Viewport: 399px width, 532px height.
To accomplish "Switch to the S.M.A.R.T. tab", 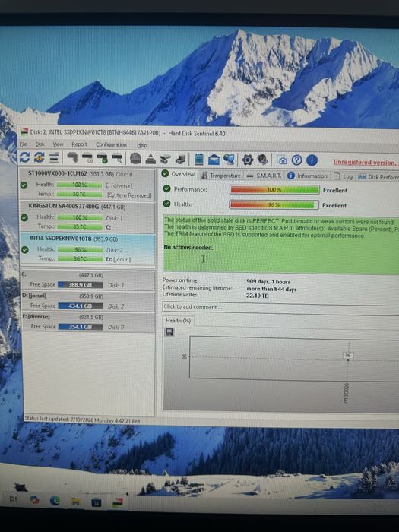I will (264, 176).
